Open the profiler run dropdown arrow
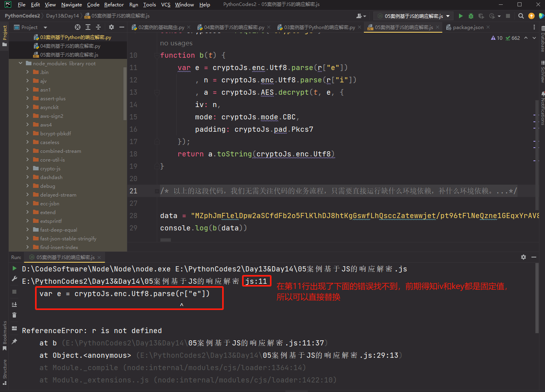545x392 pixels. (499, 16)
